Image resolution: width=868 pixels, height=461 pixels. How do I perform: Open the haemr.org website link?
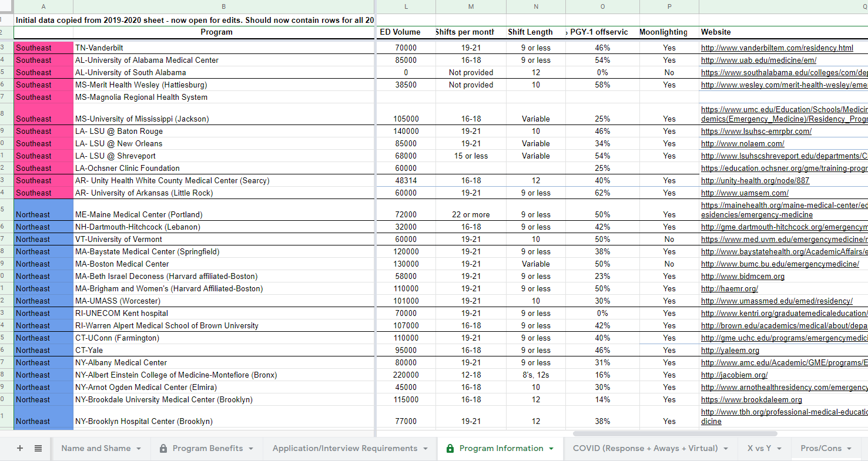pos(729,288)
